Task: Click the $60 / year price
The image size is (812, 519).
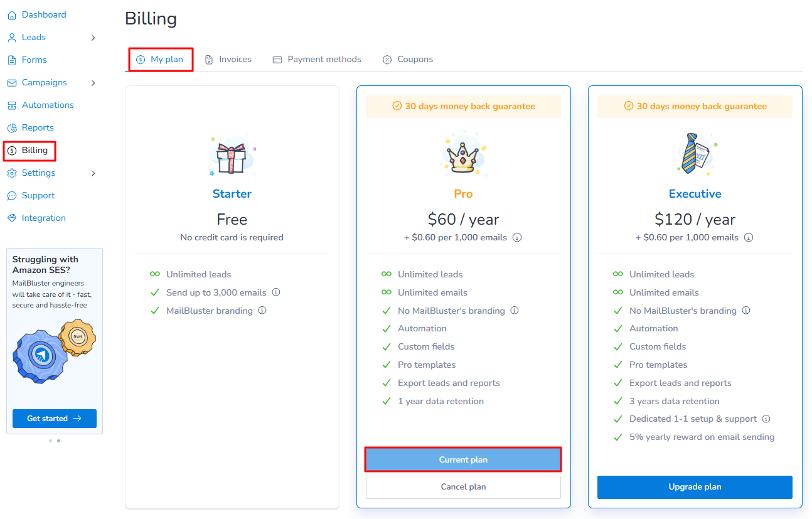Action: coord(463,220)
